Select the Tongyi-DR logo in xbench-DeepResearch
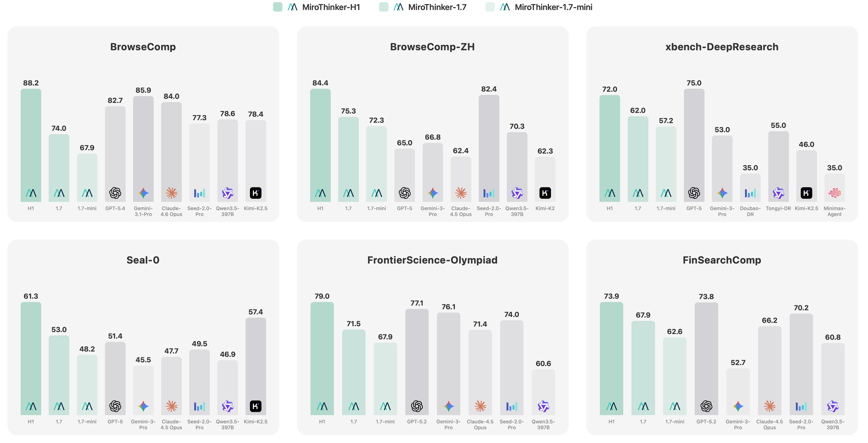Image resolution: width=868 pixels, height=443 pixels. tap(778, 193)
